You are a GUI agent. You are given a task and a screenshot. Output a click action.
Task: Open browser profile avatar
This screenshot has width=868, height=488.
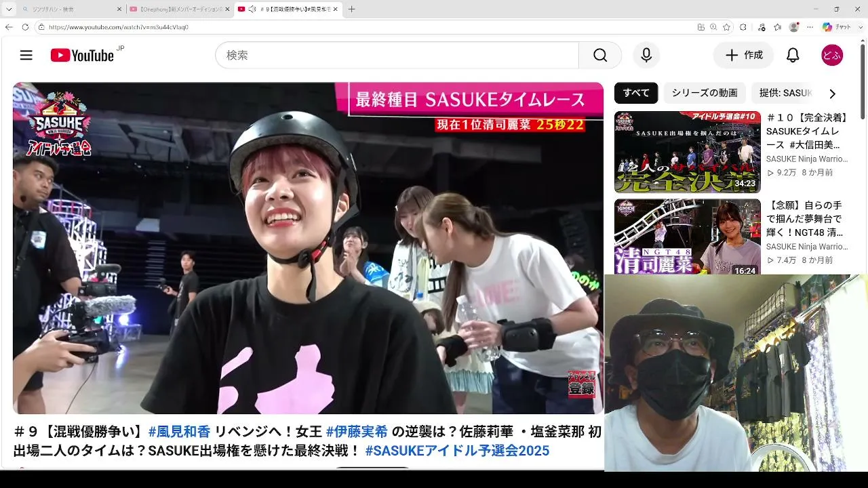click(794, 27)
